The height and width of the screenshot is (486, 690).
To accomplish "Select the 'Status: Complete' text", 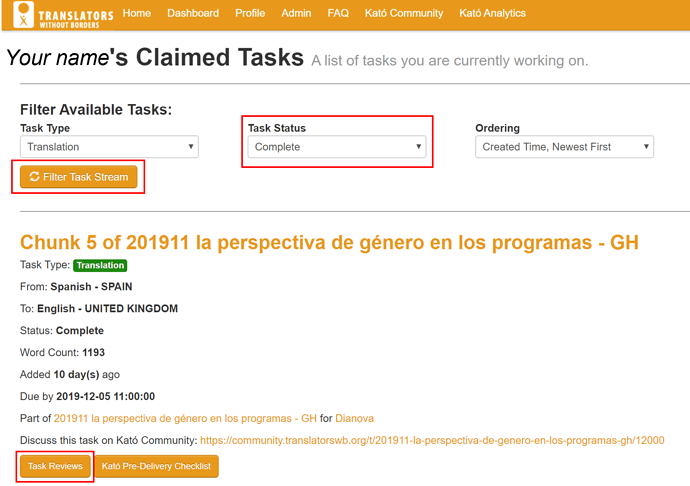I will tap(62, 331).
